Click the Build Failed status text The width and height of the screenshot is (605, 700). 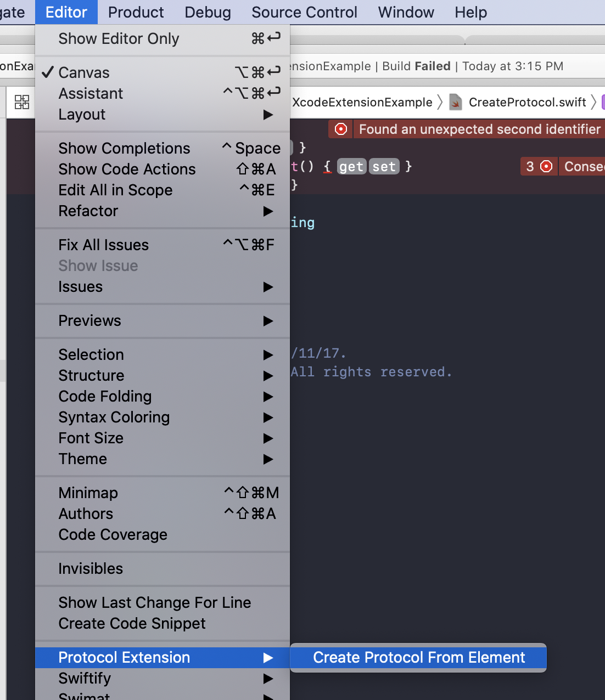pos(416,66)
